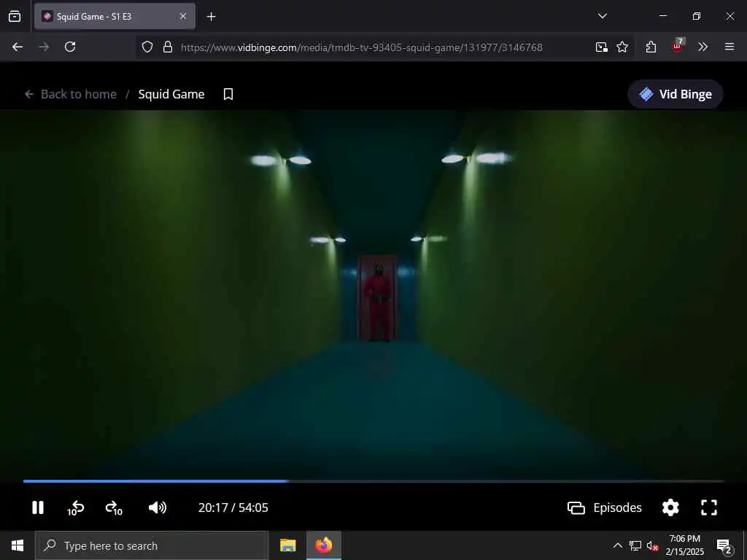Viewport: 747px width, 560px height.
Task: Open the extensions puzzle icon
Action: (x=651, y=47)
